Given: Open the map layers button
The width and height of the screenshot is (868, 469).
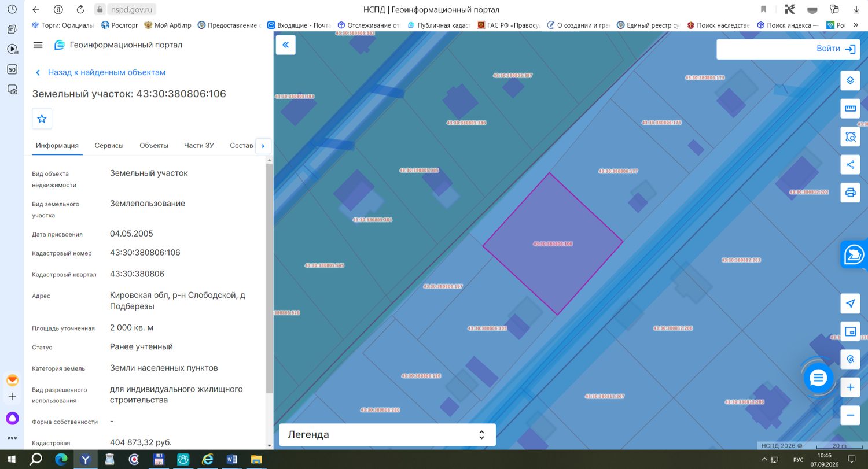Looking at the screenshot, I should [x=850, y=80].
